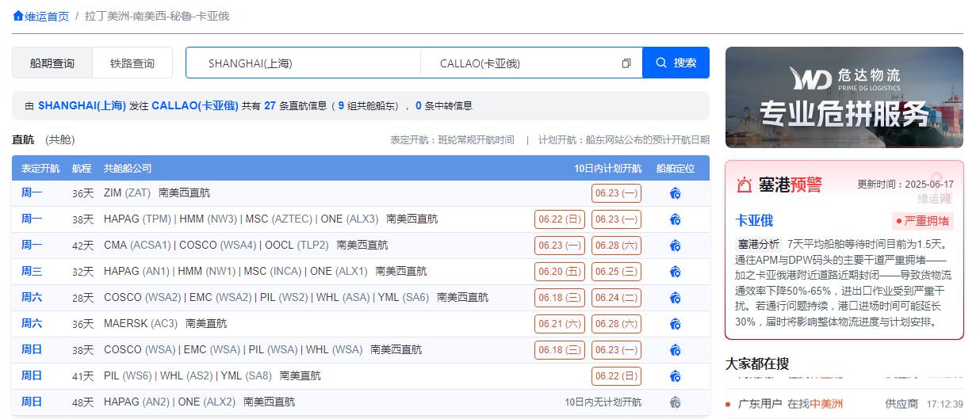Image resolution: width=980 pixels, height=419 pixels.
Task: Switch to 船期查询 tab
Action: (x=52, y=63)
